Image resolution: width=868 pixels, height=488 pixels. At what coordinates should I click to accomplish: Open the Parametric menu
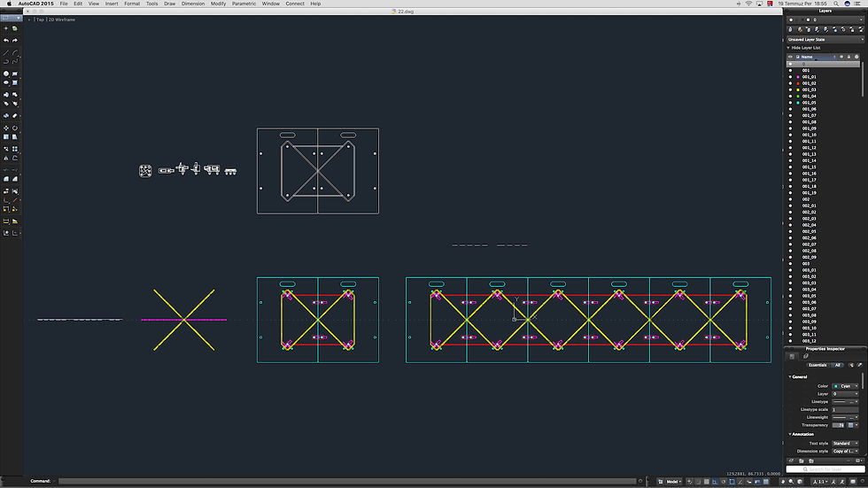pos(244,4)
